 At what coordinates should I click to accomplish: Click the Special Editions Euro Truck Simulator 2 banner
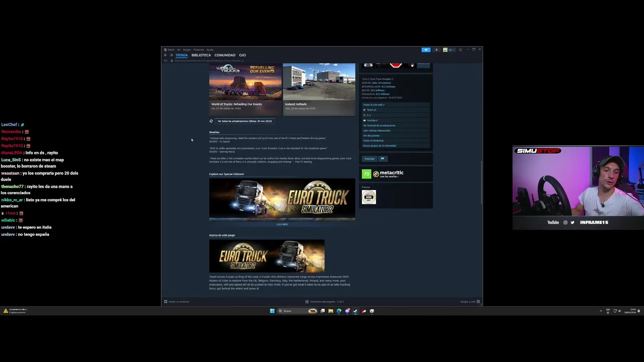282,199
